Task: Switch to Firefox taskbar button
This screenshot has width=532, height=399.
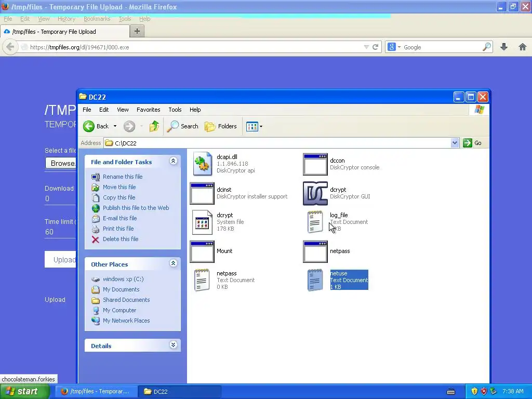Action: click(96, 392)
